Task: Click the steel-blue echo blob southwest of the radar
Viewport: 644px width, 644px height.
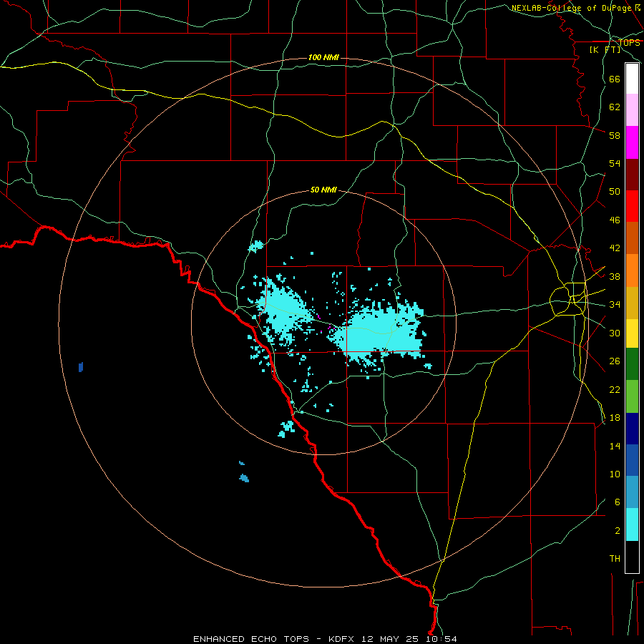Action: tap(244, 478)
